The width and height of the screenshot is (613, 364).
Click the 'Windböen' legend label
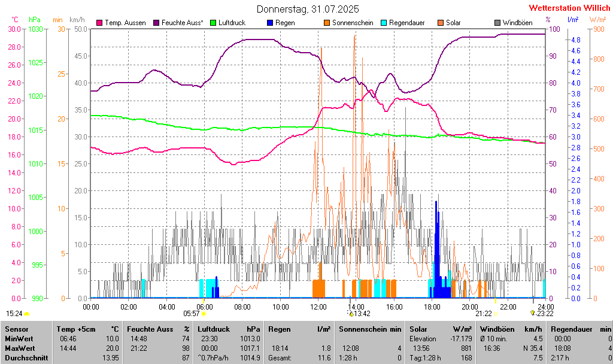[517, 23]
